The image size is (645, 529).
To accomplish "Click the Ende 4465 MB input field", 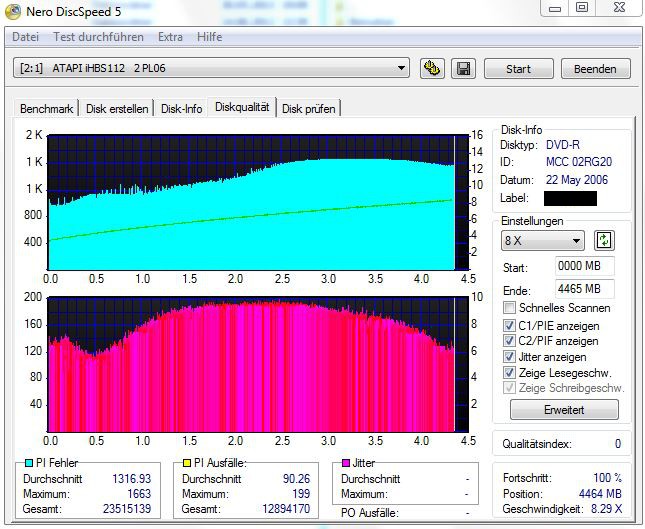I will (585, 289).
